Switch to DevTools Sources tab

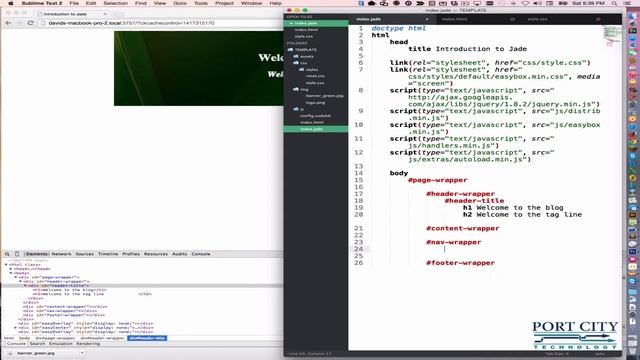84,254
